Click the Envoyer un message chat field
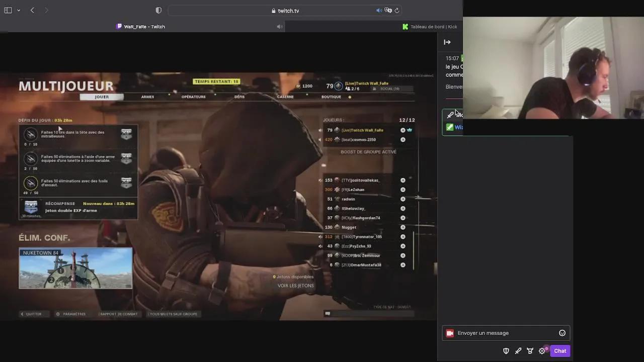644x362 pixels. (x=506, y=333)
